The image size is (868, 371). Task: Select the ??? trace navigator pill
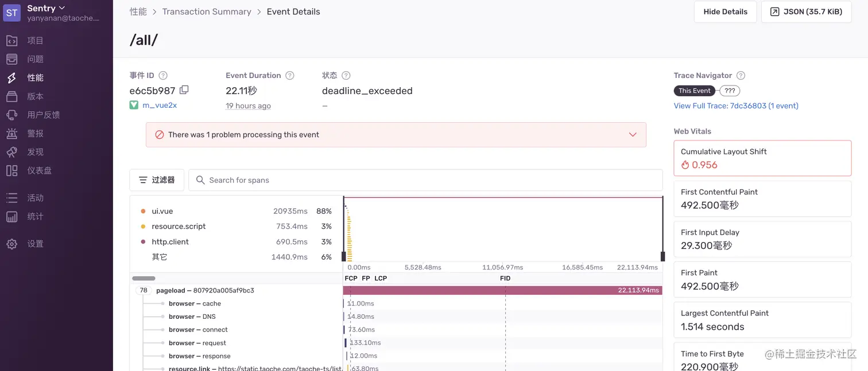730,91
